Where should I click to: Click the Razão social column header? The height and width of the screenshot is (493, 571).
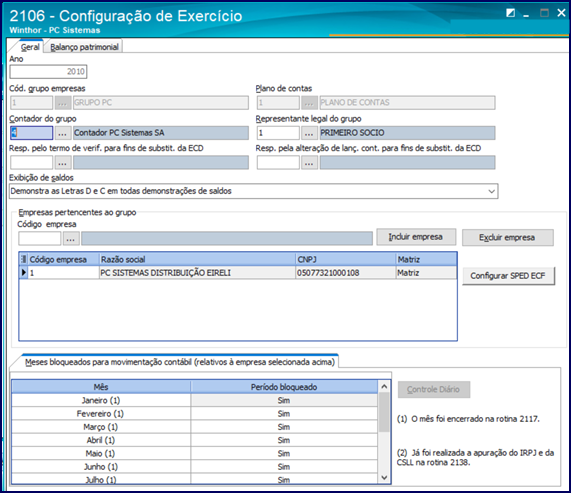click(197, 259)
